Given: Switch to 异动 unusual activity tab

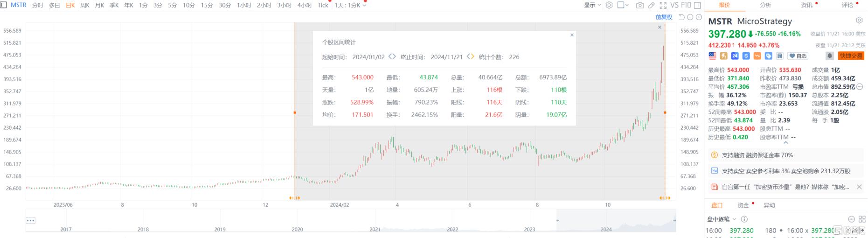Looking at the screenshot, I should (x=769, y=205).
